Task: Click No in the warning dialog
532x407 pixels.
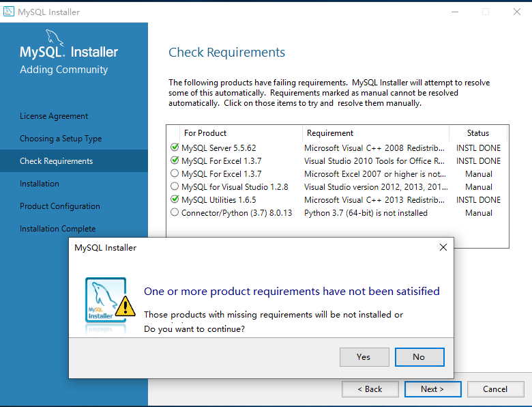Action: (419, 356)
